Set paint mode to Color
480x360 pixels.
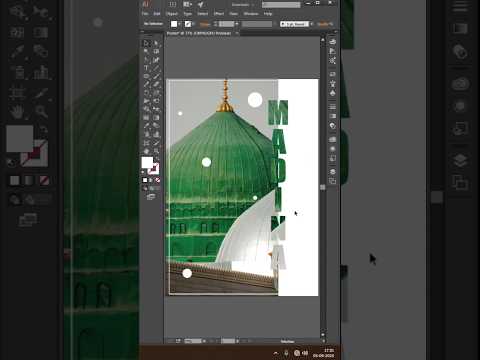(x=145, y=180)
